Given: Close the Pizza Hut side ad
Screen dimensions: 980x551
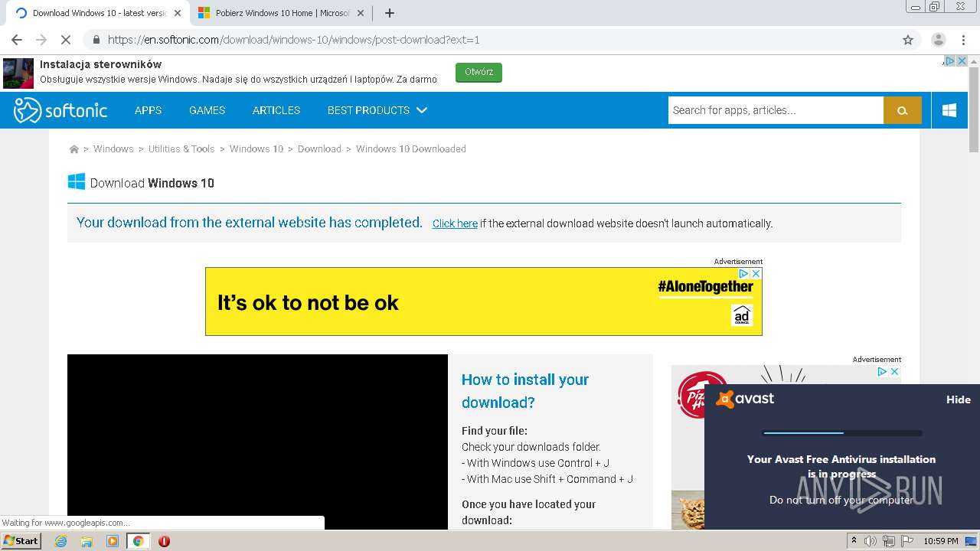Looking at the screenshot, I should pos(894,371).
